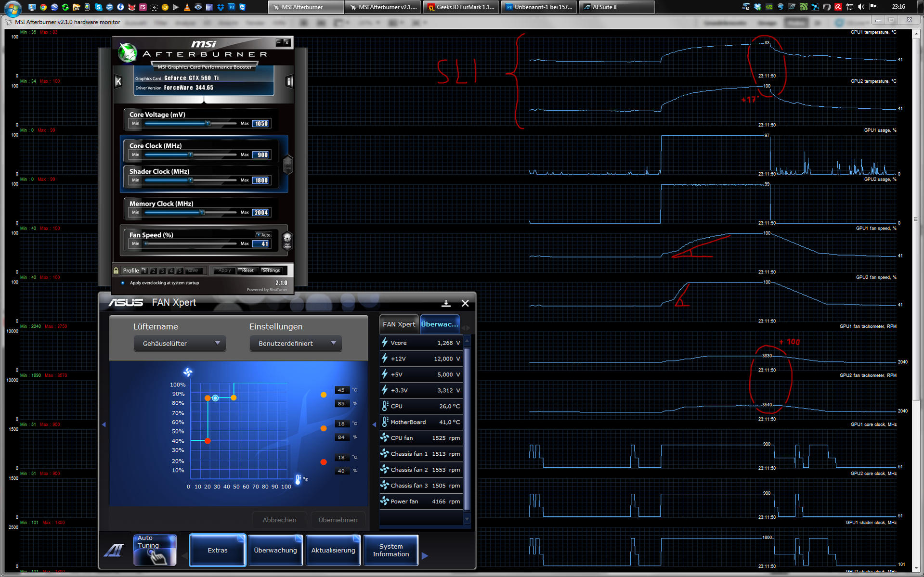Click the AI Suite II logo icon
This screenshot has height=577, width=924.
[115, 550]
